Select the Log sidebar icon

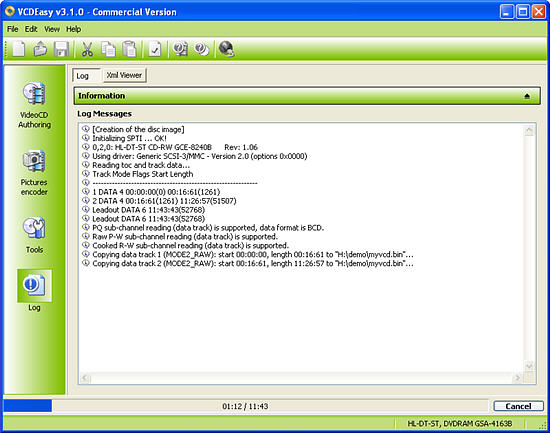tap(34, 290)
